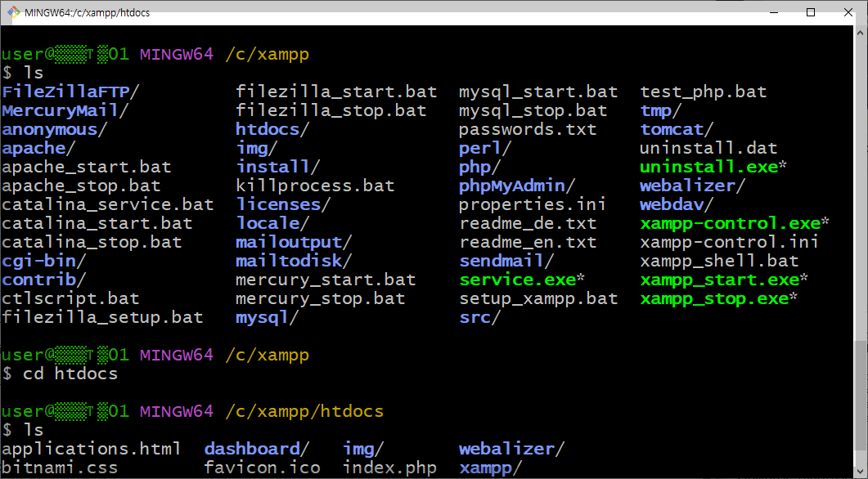868x479 pixels.
Task: Click mysql_start.bat file name
Action: (x=538, y=92)
